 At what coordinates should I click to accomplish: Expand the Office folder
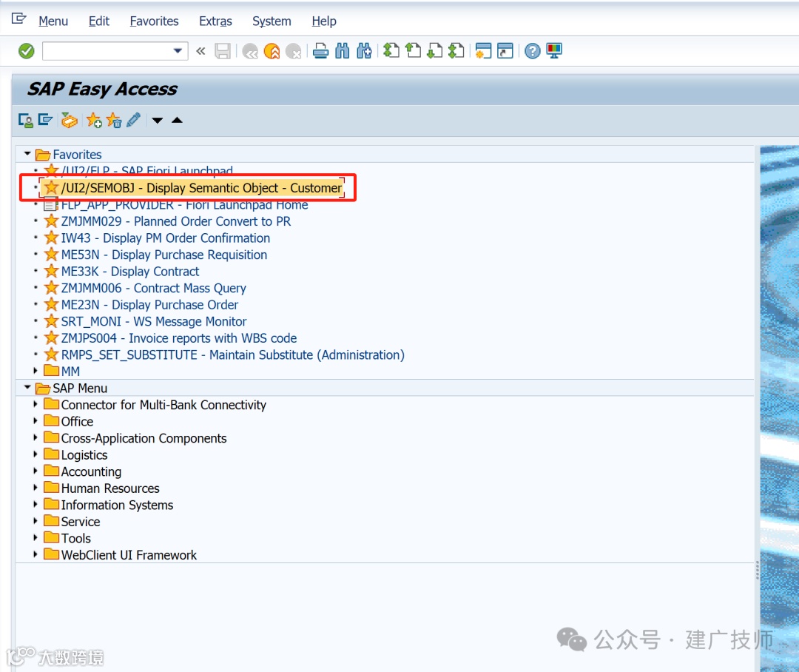36,420
